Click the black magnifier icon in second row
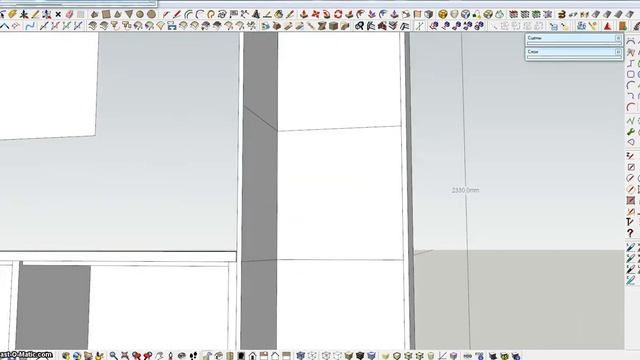640x360 pixels. point(359,26)
